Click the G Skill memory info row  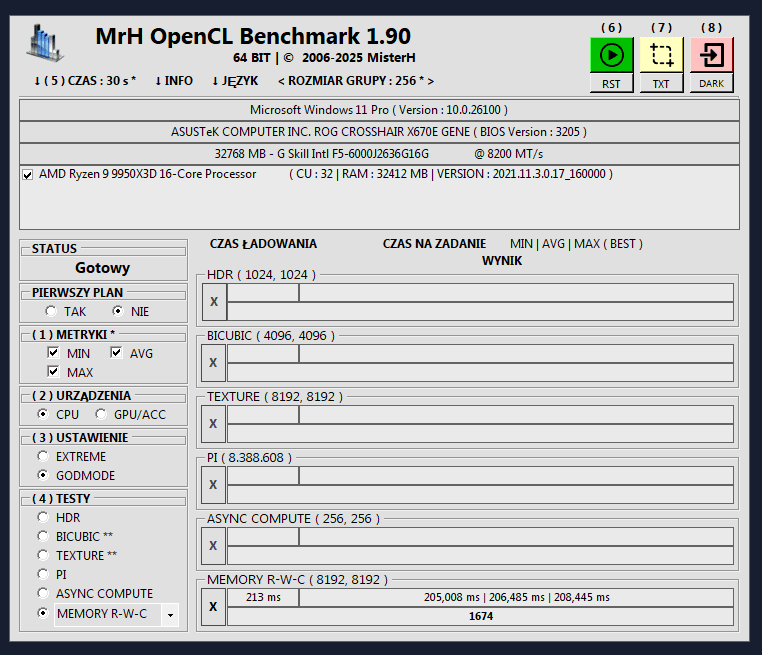379,154
